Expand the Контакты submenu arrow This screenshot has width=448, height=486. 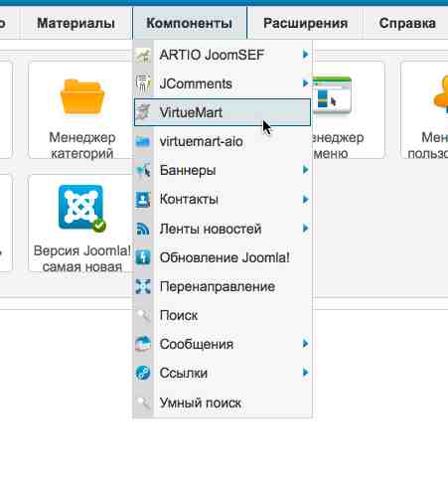click(305, 199)
